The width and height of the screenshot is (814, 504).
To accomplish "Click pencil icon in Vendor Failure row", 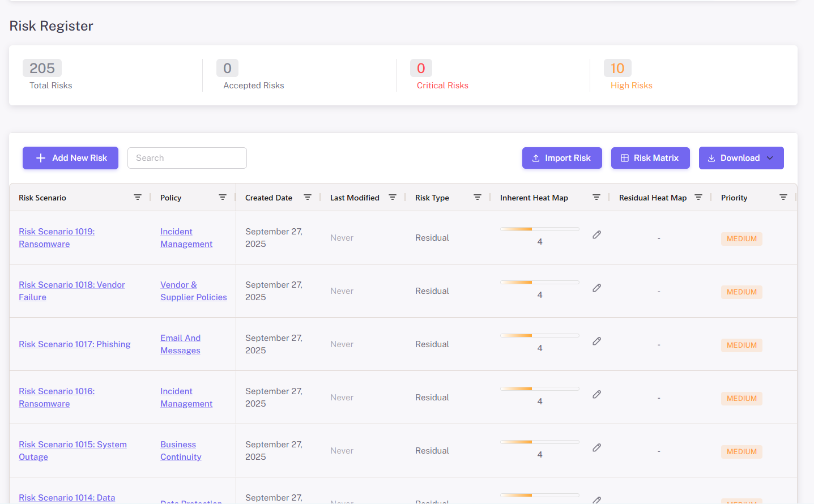I will [x=597, y=288].
